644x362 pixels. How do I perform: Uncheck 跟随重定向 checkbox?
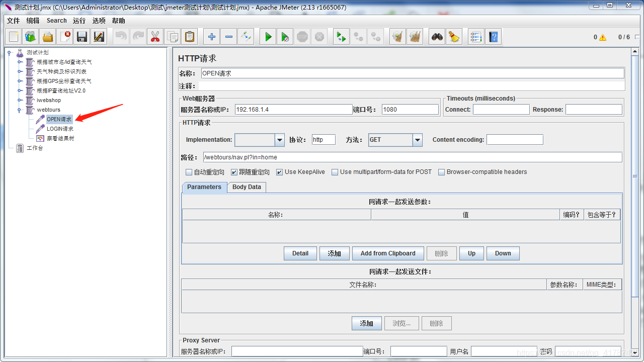click(234, 172)
